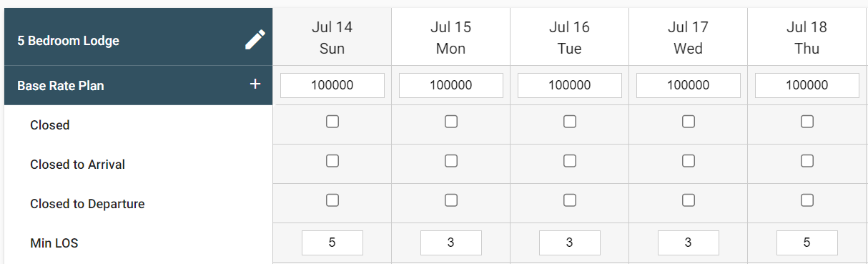Select the Jul 16 rate field

coord(570,85)
